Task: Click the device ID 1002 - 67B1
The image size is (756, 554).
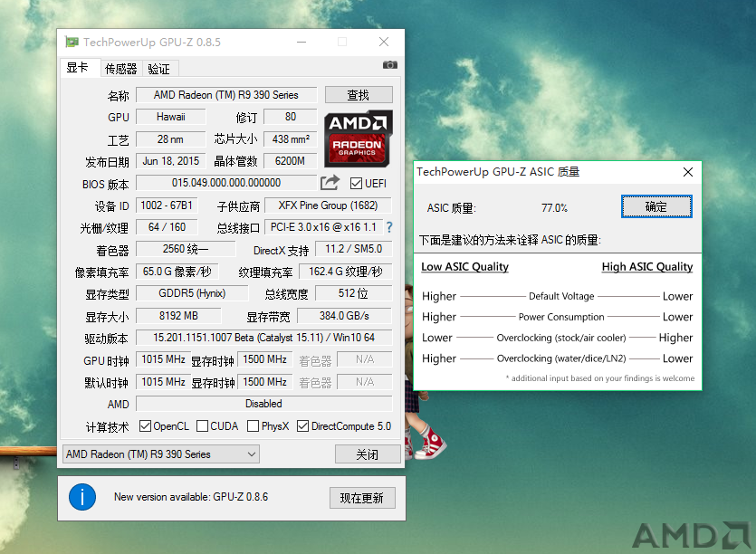Action: pyautogui.click(x=167, y=205)
